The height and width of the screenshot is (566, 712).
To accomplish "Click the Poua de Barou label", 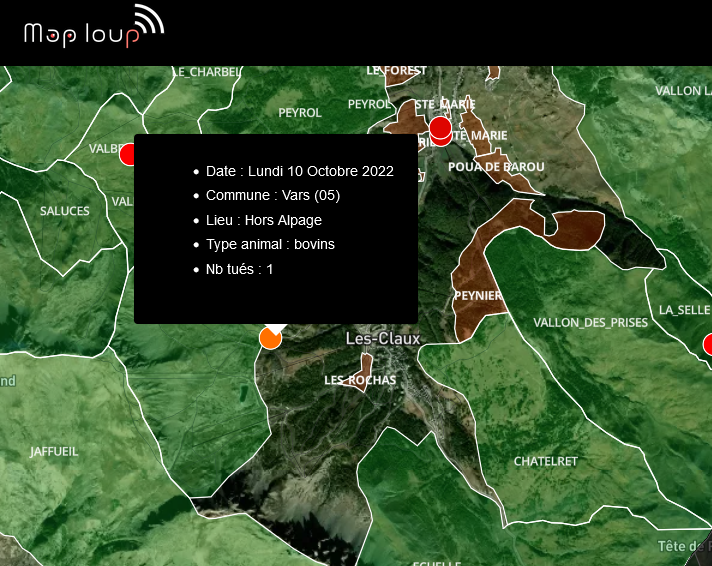I will 496,167.
